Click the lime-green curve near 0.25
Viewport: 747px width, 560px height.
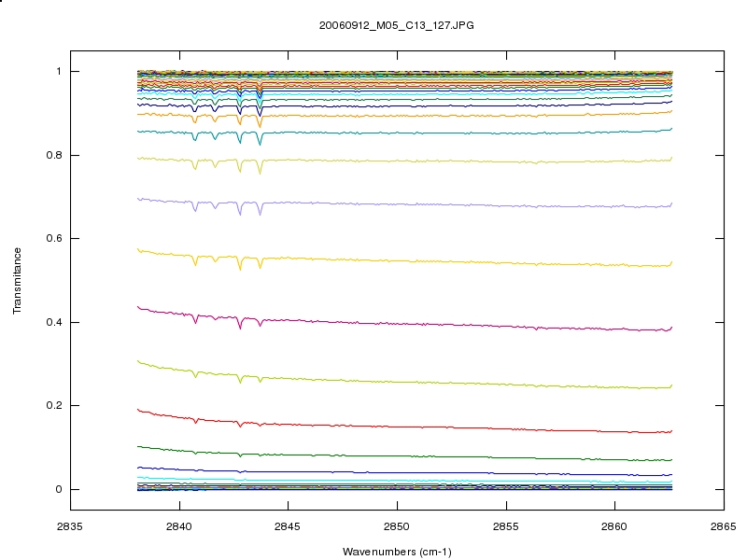tap(405, 382)
